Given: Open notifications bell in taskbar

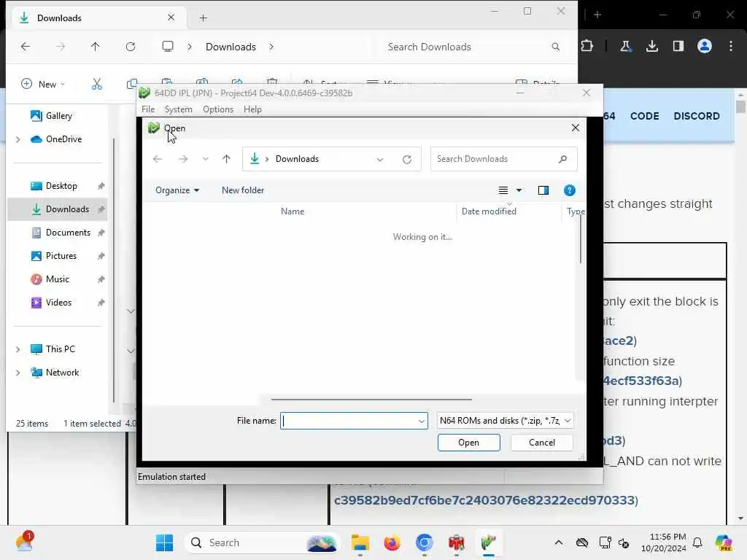Looking at the screenshot, I should (x=697, y=542).
